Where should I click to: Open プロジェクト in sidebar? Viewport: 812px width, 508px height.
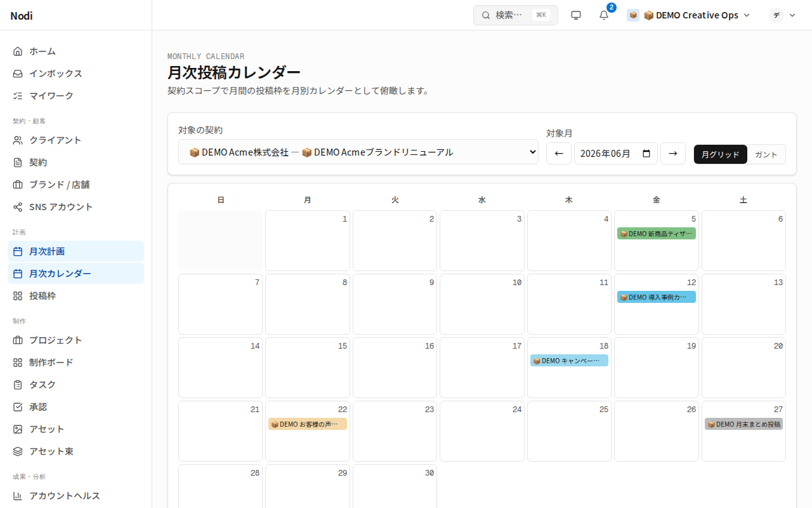click(x=75, y=340)
